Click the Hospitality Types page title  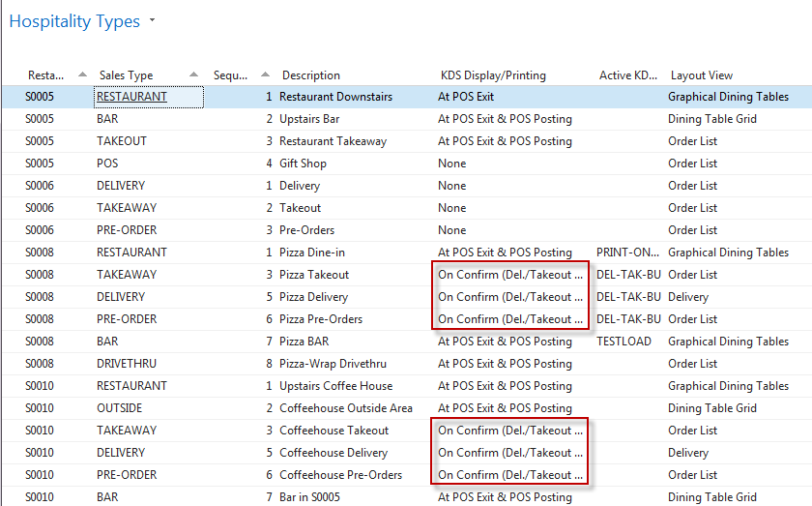coord(74,21)
